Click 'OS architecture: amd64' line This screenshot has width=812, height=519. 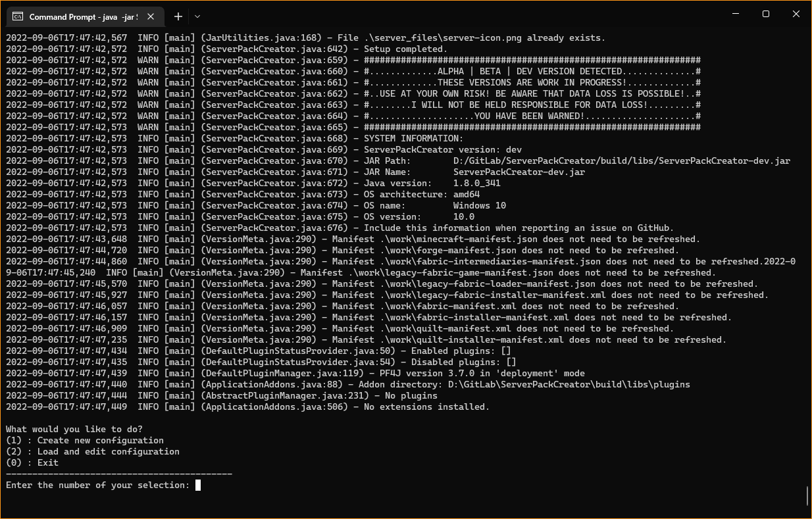pos(243,195)
